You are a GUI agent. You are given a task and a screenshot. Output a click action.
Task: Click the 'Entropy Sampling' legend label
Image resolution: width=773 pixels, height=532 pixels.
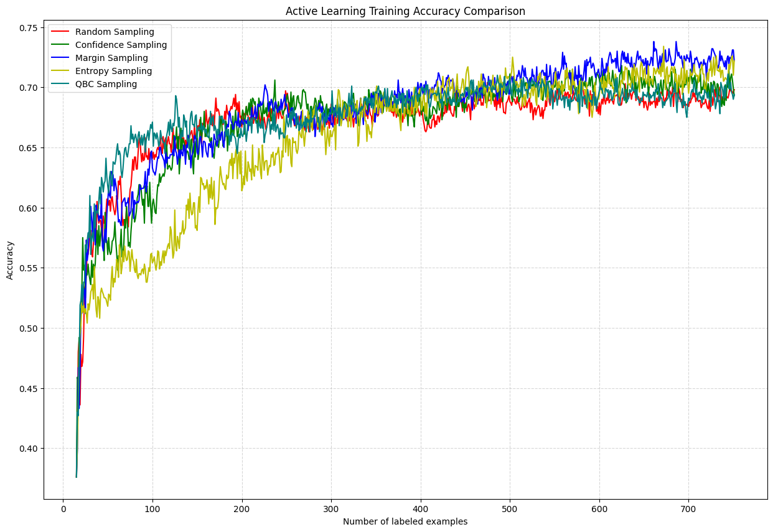click(x=113, y=71)
